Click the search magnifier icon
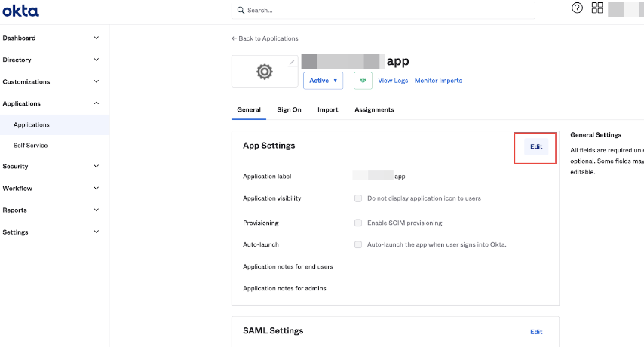This screenshot has height=347, width=644. [241, 11]
